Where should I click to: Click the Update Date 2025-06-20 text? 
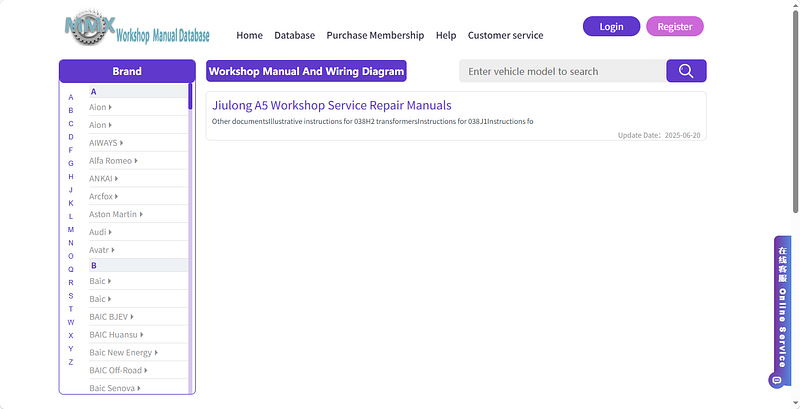(x=659, y=136)
